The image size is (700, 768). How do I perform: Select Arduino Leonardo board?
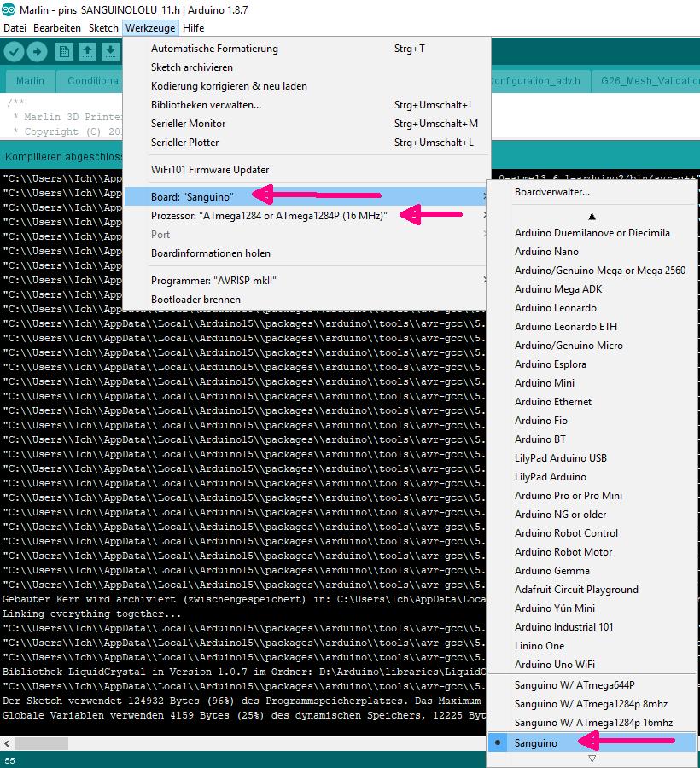click(x=592, y=307)
